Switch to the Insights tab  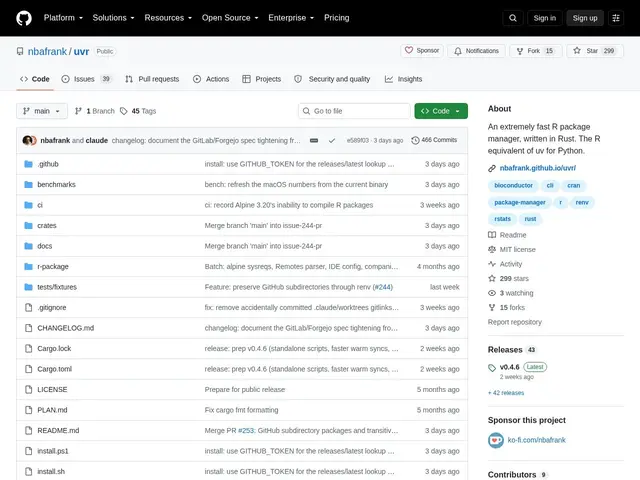tap(404, 79)
